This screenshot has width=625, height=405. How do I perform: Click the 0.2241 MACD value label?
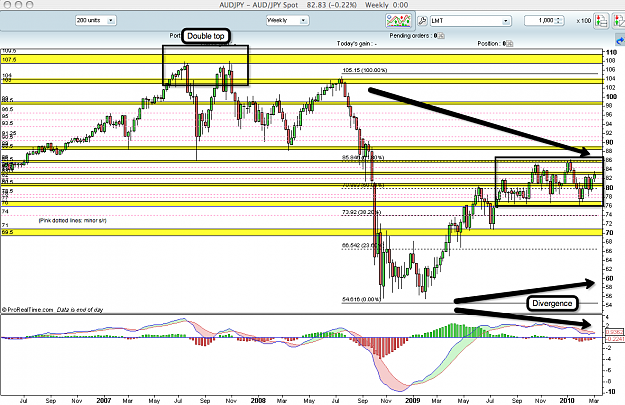615,339
